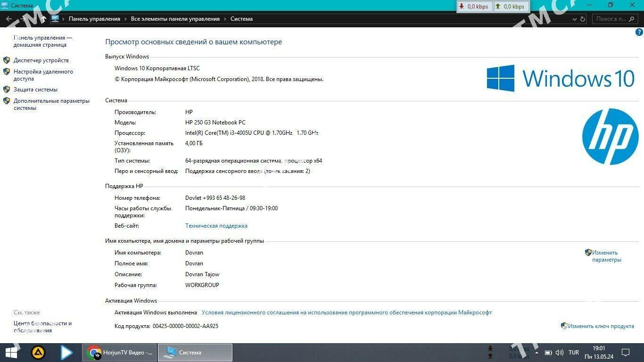
Task: Select Windows 10 Корпоративная LTSC text
Action: pyautogui.click(x=157, y=68)
